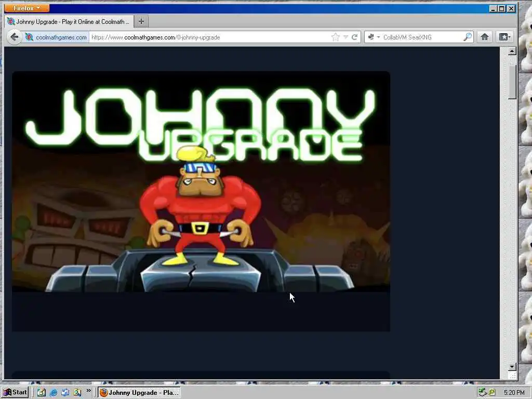The image size is (532, 399).
Task: Click the coolmathgames.com site identity button
Action: (56, 37)
